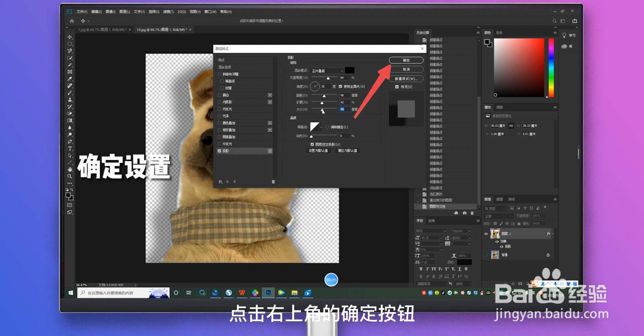Select the Gradient tool
Image resolution: width=644 pixels, height=336 pixels.
[70, 120]
